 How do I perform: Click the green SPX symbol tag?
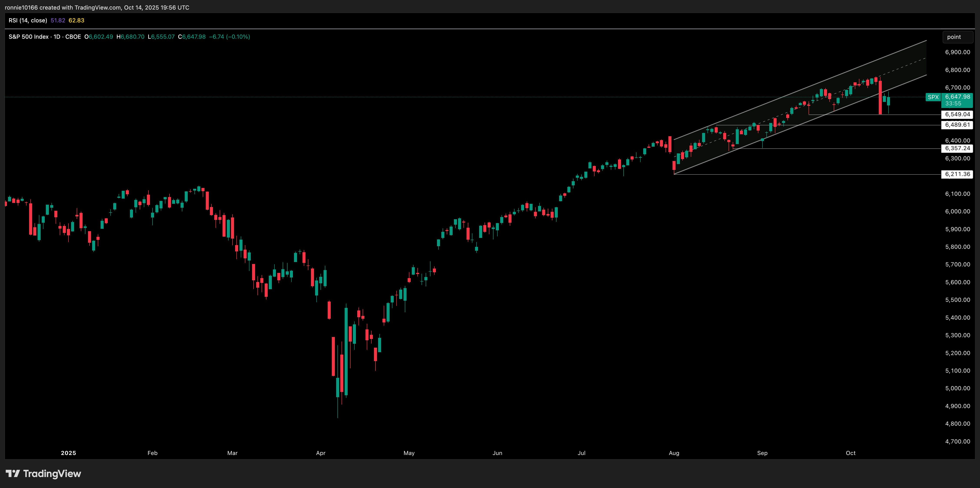tap(933, 97)
